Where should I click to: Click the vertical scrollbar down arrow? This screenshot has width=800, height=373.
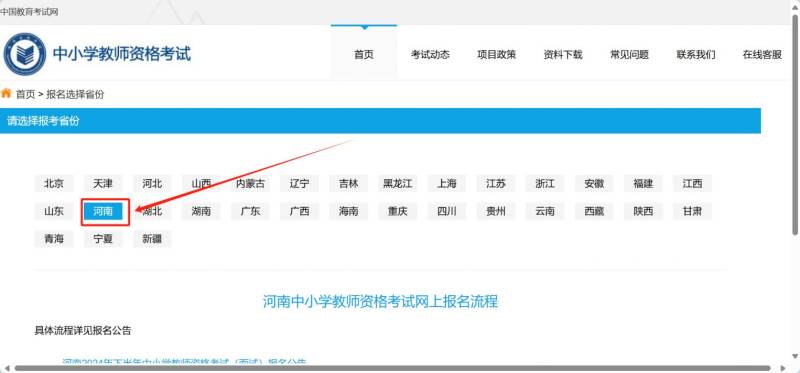pos(795,356)
